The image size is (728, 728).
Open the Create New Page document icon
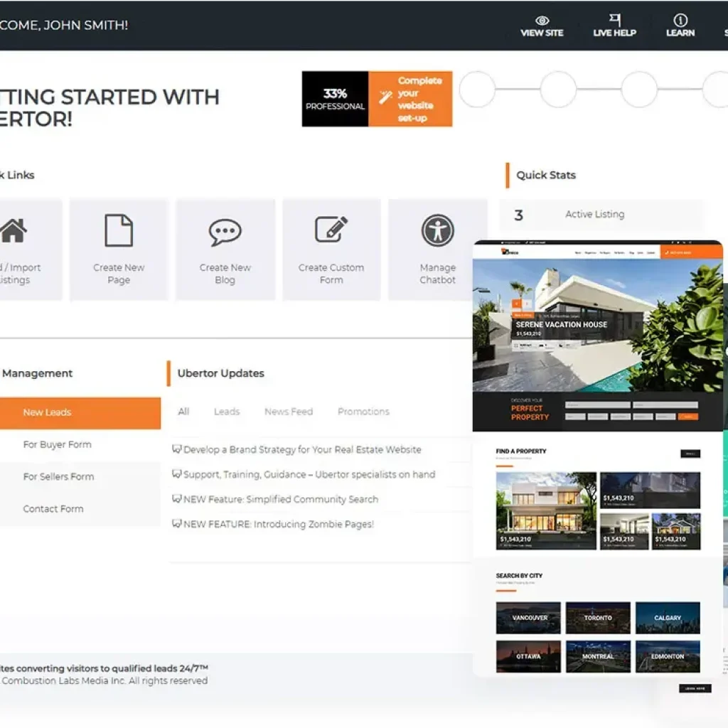119,231
